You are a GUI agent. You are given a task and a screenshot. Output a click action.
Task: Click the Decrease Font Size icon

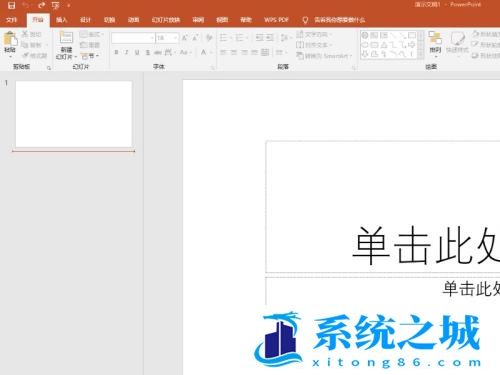tap(195, 38)
